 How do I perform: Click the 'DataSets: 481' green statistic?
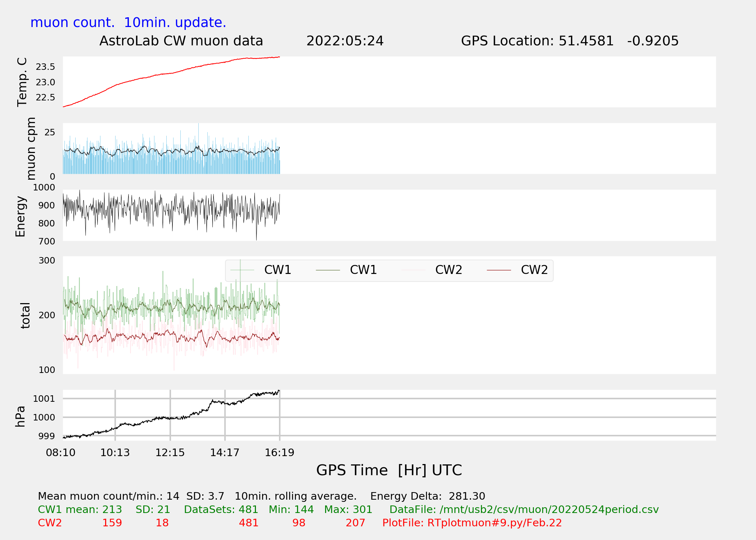pos(221,510)
